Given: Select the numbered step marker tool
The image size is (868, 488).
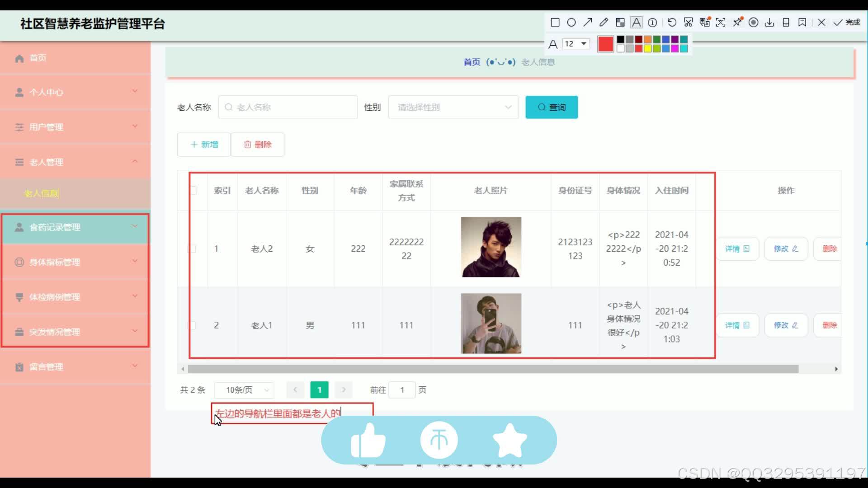Looking at the screenshot, I should tap(652, 22).
